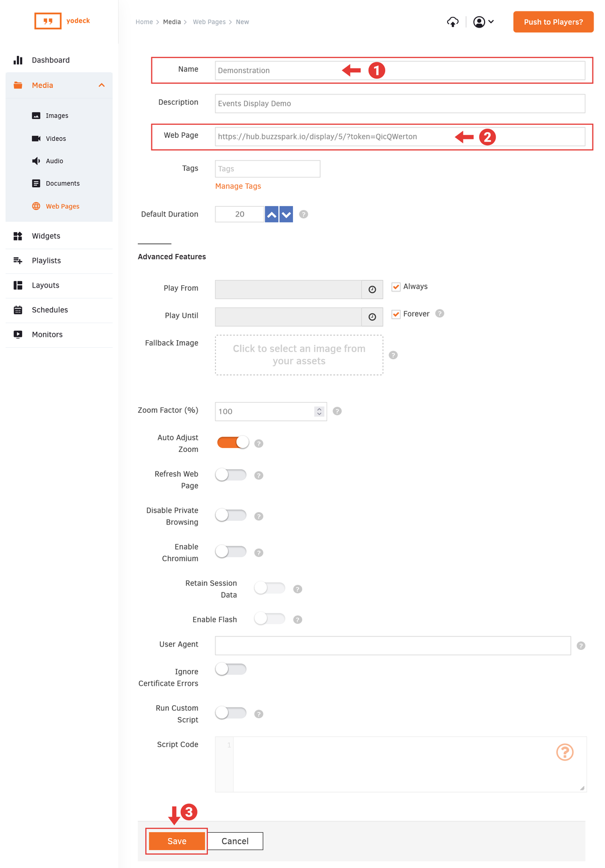Click the orange Script Code help icon
The width and height of the screenshot is (605, 868).
pos(565,752)
